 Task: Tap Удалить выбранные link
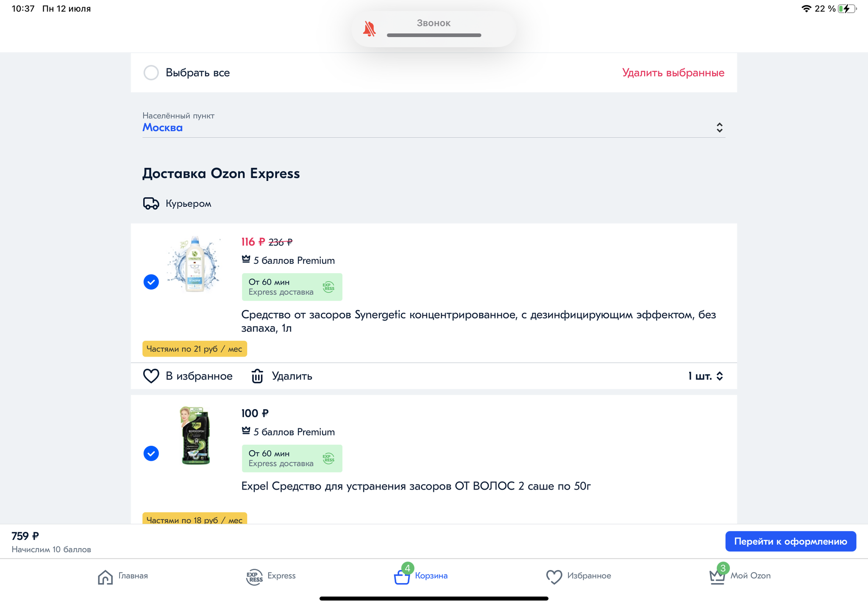tap(673, 73)
